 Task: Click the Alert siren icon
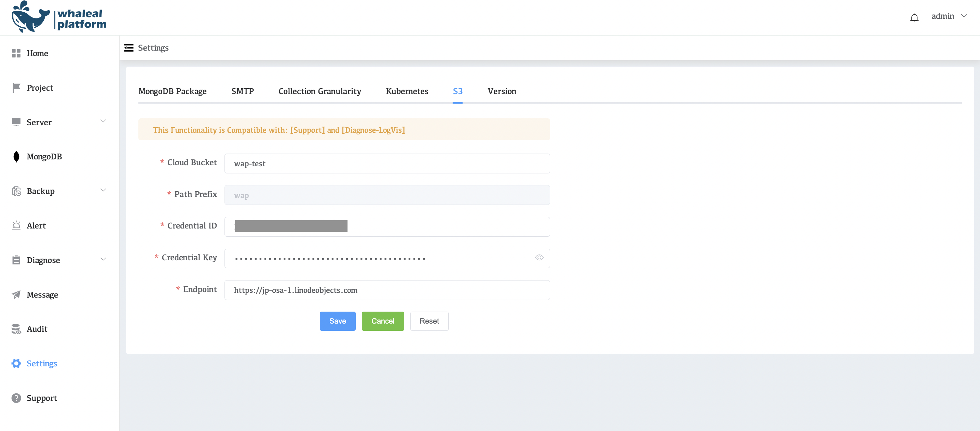click(16, 225)
